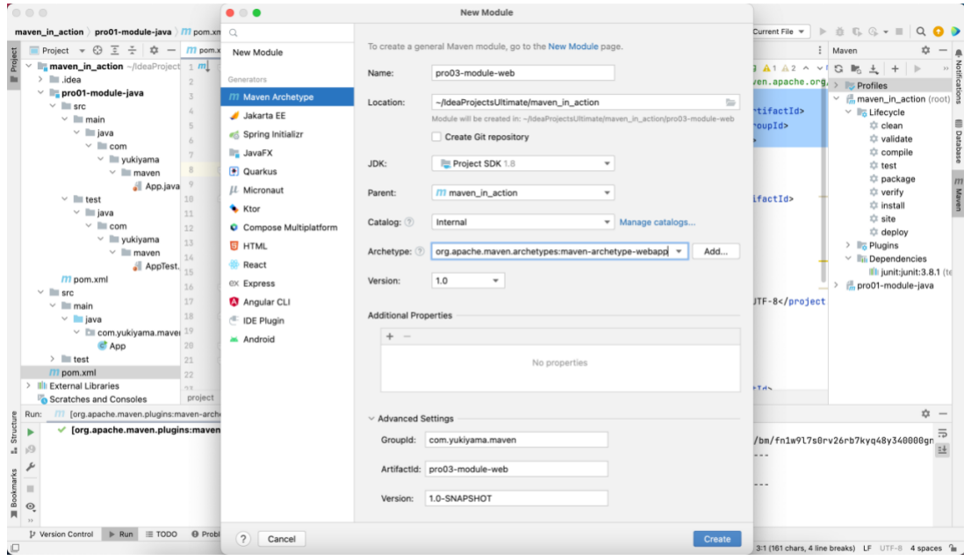
Task: Open Maven panel settings gear
Action: tap(925, 50)
